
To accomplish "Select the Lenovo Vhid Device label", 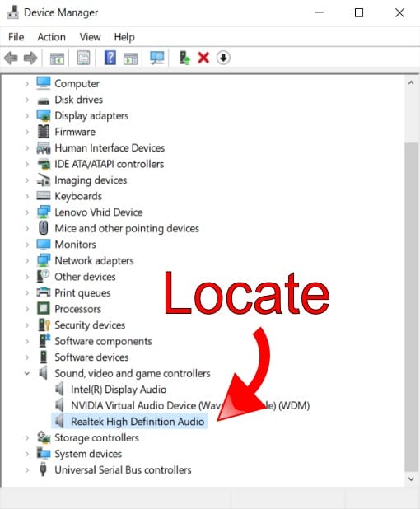I will point(99,212).
